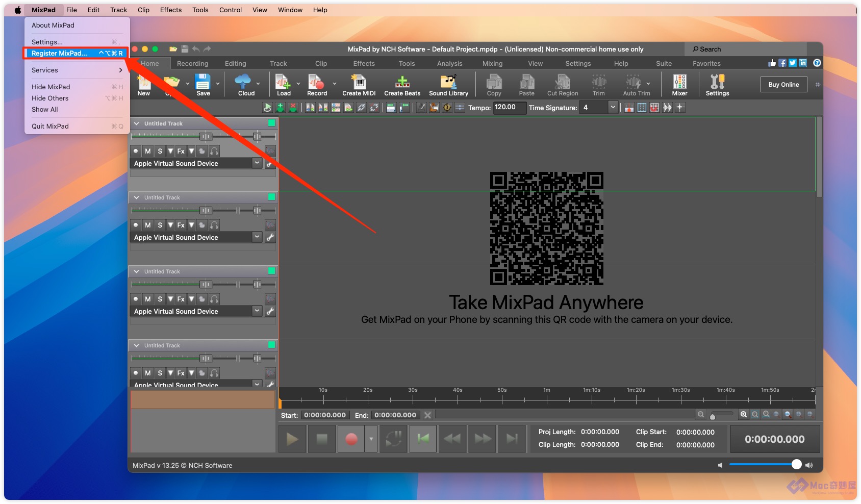Open the Effects menu in menu bar
Screen dimensions: 861x504
pyautogui.click(x=170, y=10)
